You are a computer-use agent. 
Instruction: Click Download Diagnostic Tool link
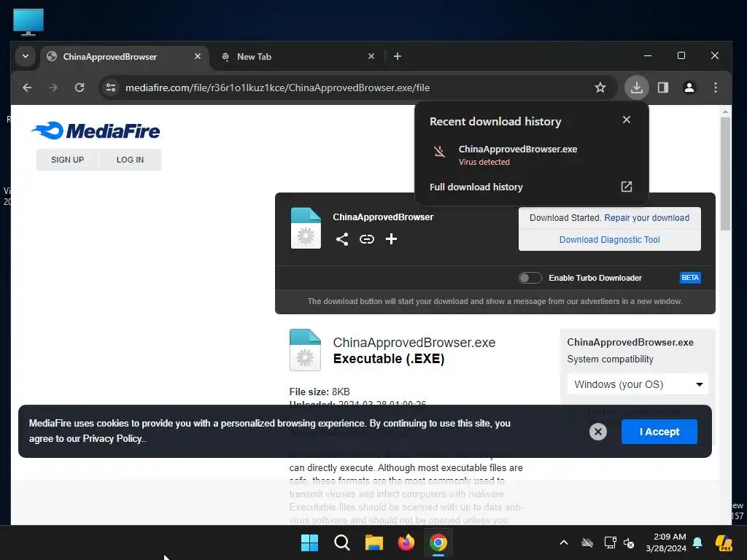(609, 239)
